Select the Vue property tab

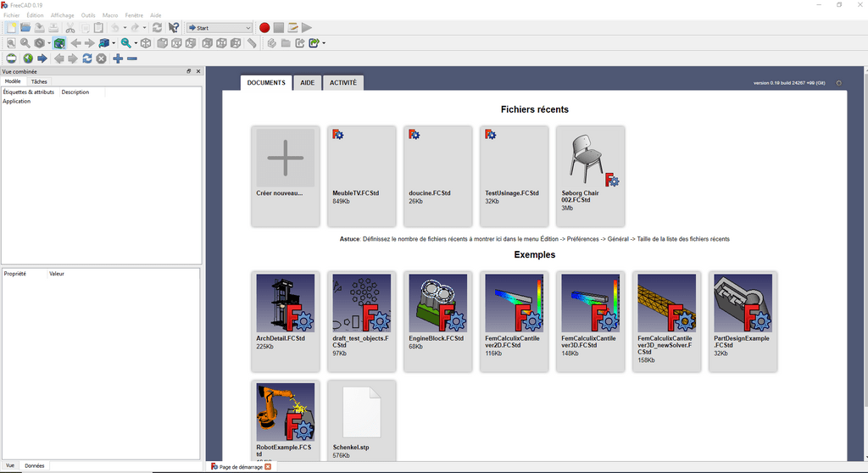[x=10, y=466]
